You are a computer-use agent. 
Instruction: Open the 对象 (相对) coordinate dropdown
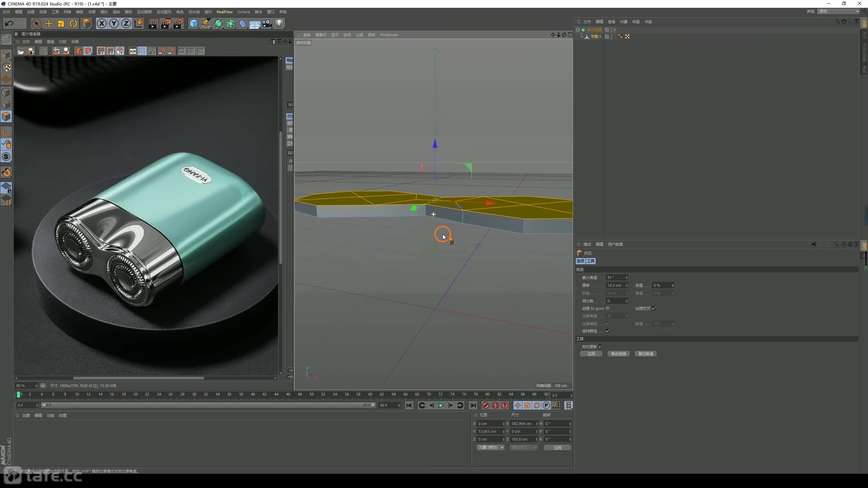click(x=491, y=447)
